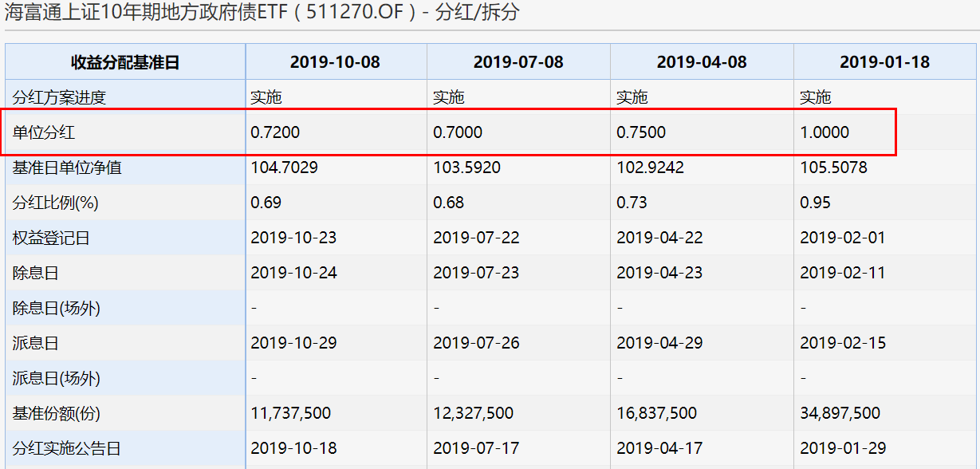Click payout date 2019-10-29
The width and height of the screenshot is (980, 469).
(x=293, y=343)
